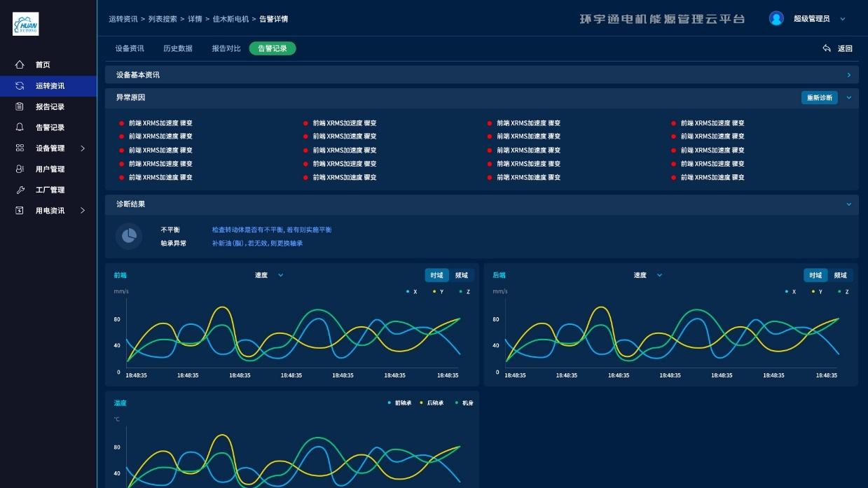Viewport: 868px width, 488px height.
Task: Toggle the Z series in front-end legend
Action: 464,292
